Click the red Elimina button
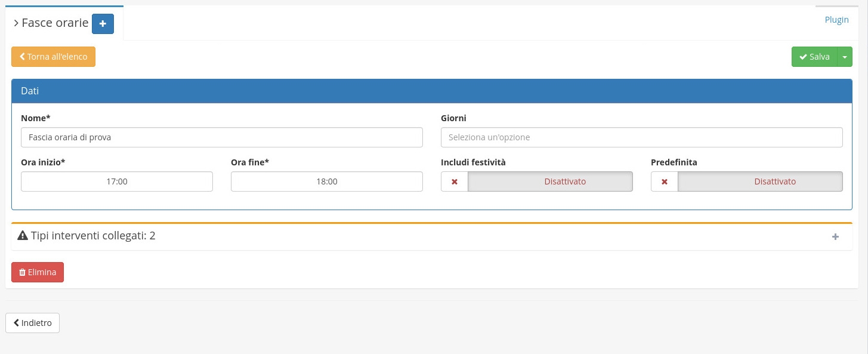The height and width of the screenshot is (354, 868). [38, 272]
